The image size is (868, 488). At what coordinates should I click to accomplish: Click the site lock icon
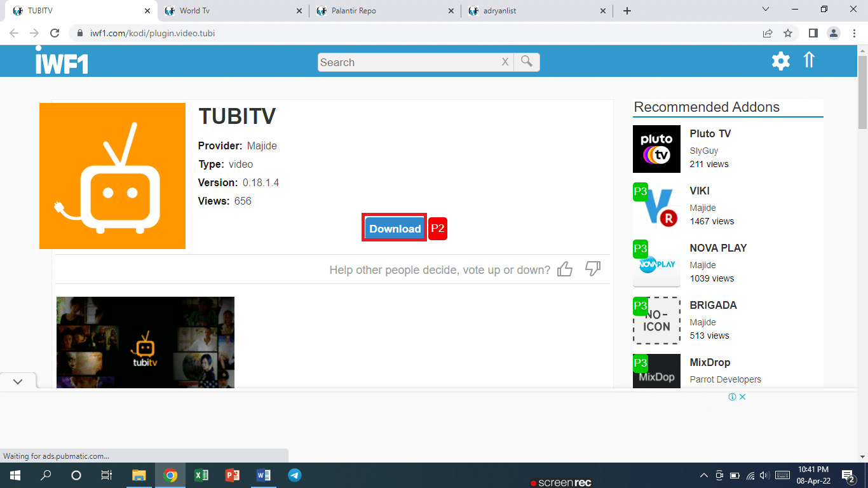coord(79,33)
